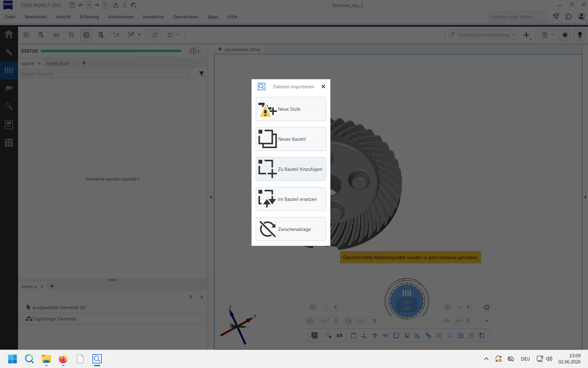588x368 pixels.
Task: Collapse all with double up chevron
Action: tap(202, 297)
